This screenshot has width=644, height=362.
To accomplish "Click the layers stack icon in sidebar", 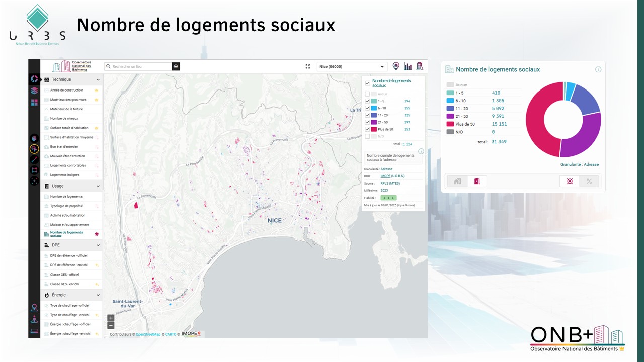I will (x=34, y=90).
